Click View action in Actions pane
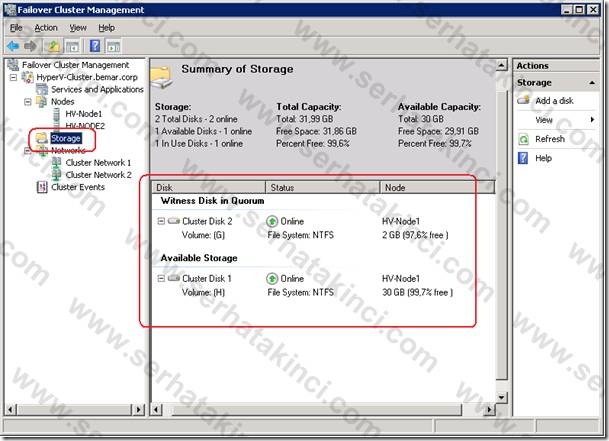Viewport: 609px width, 441px height. (544, 120)
